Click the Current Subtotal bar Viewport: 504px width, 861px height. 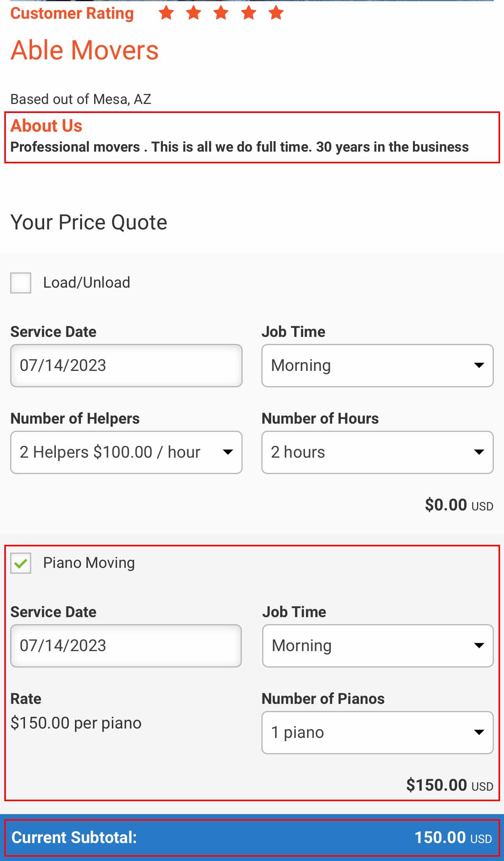252,838
